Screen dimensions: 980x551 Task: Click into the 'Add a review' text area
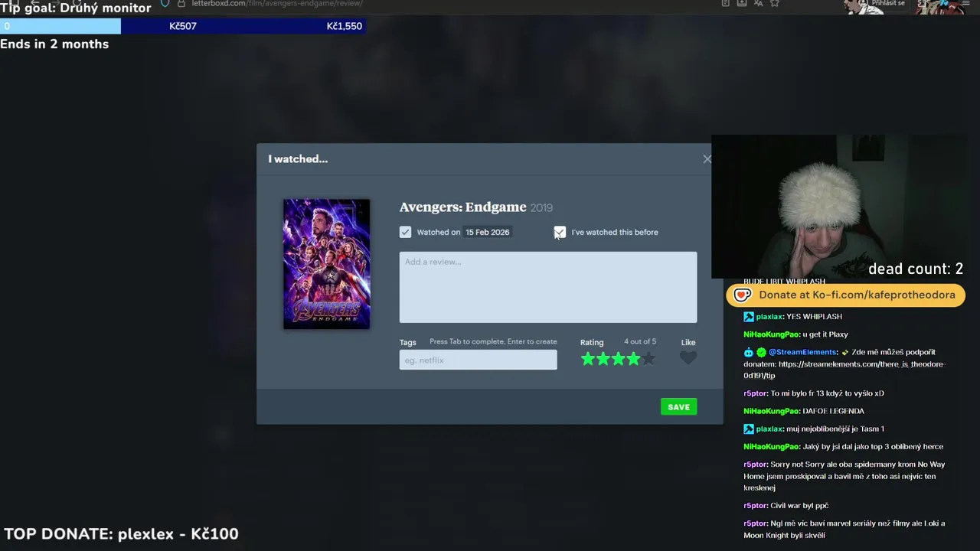point(548,287)
